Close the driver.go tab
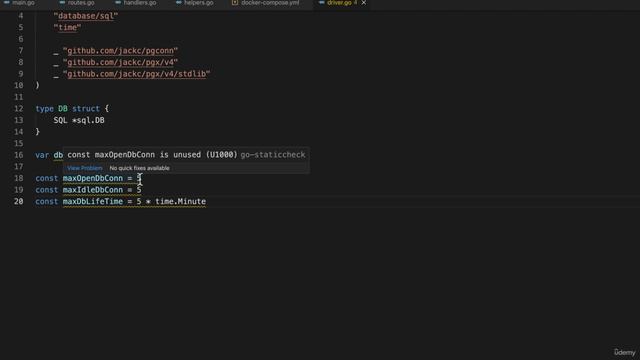The width and height of the screenshot is (640, 360). coord(364,3)
